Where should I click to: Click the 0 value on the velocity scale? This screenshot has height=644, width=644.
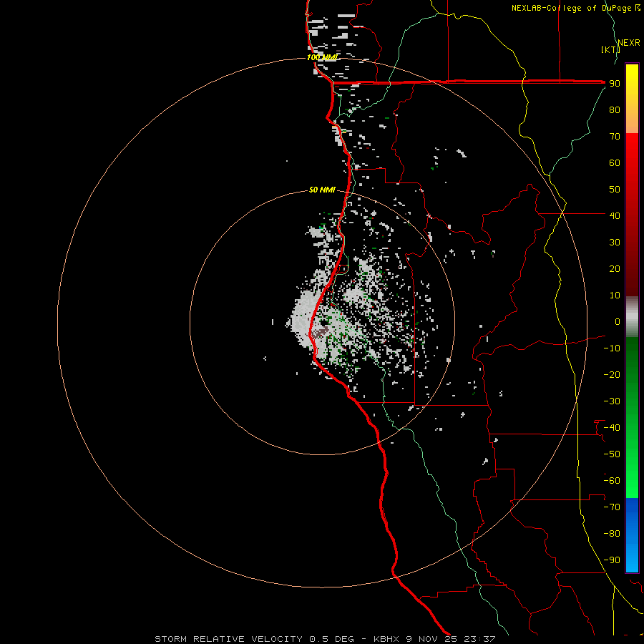618,321
